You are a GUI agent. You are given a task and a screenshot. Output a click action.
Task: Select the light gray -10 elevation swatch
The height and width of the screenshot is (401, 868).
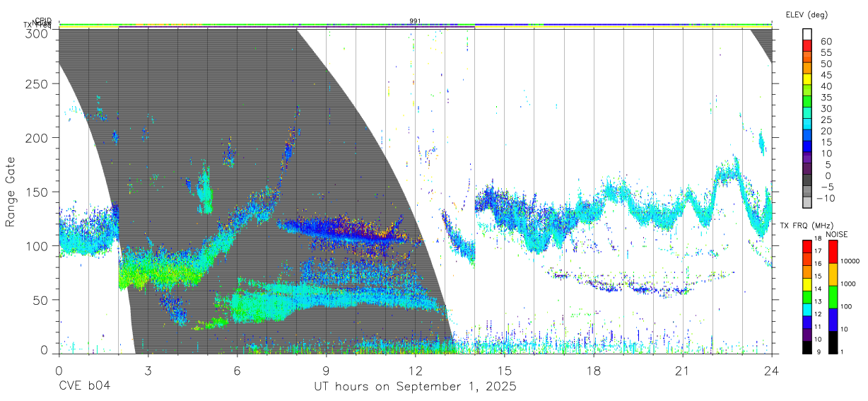click(808, 202)
